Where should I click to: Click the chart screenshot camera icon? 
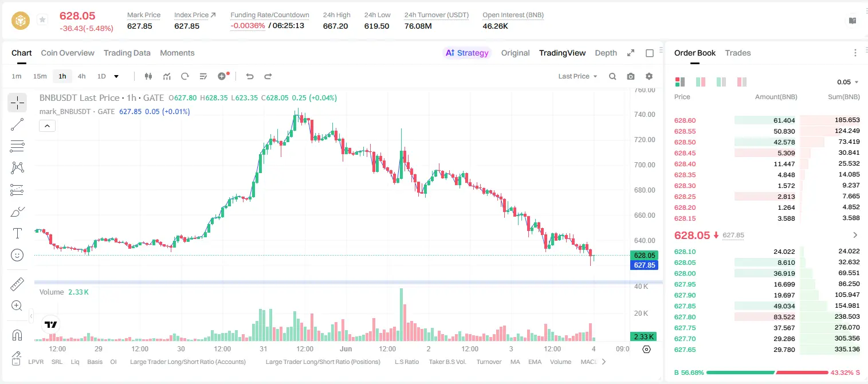point(631,76)
